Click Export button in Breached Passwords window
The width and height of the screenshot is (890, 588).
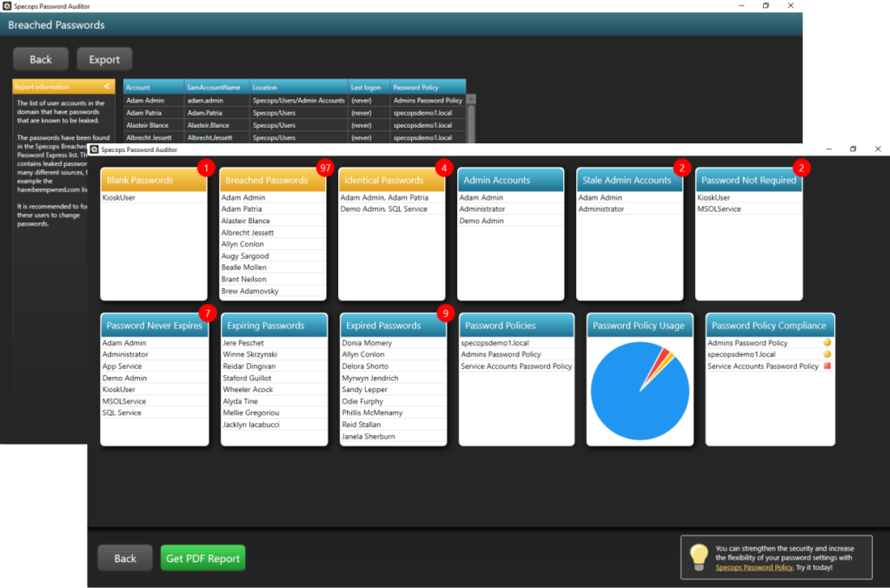point(104,60)
